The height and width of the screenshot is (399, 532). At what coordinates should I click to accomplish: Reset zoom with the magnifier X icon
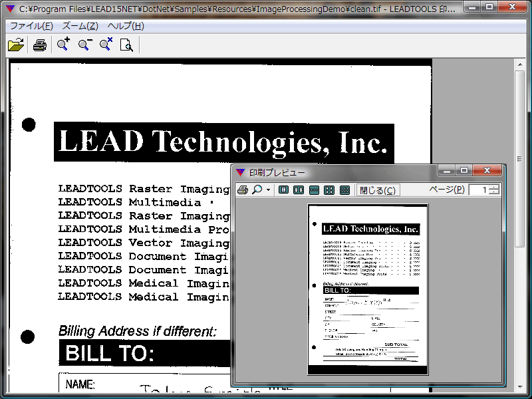[x=105, y=46]
